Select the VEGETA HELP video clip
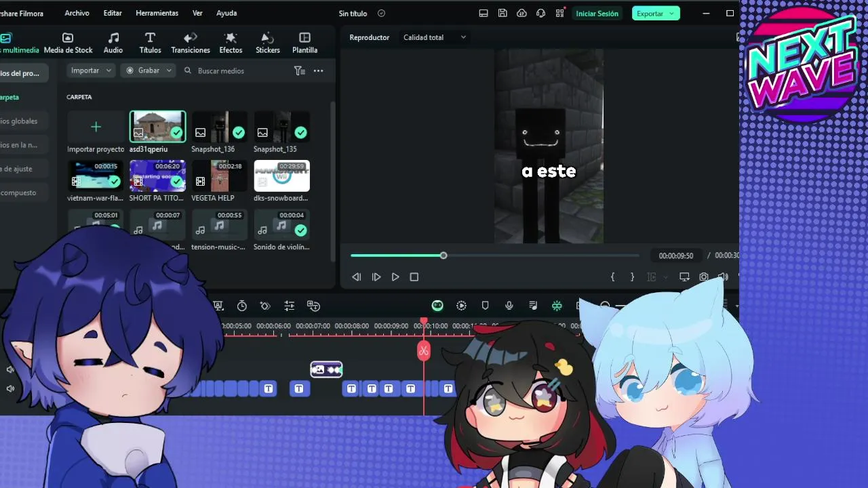Viewport: 868px width, 488px height. tap(219, 176)
